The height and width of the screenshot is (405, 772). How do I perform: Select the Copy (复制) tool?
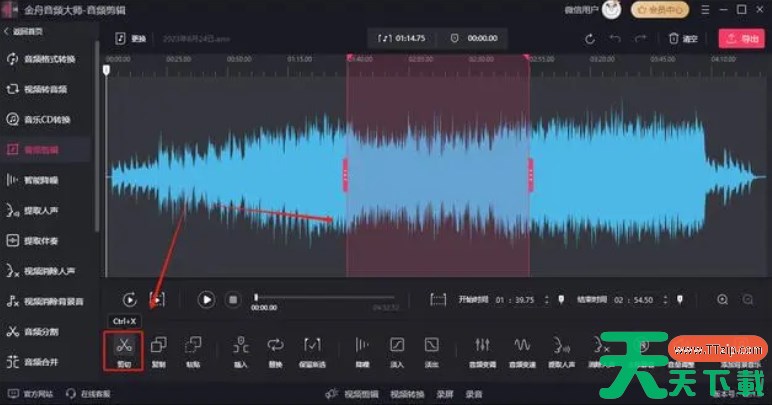[x=159, y=346]
